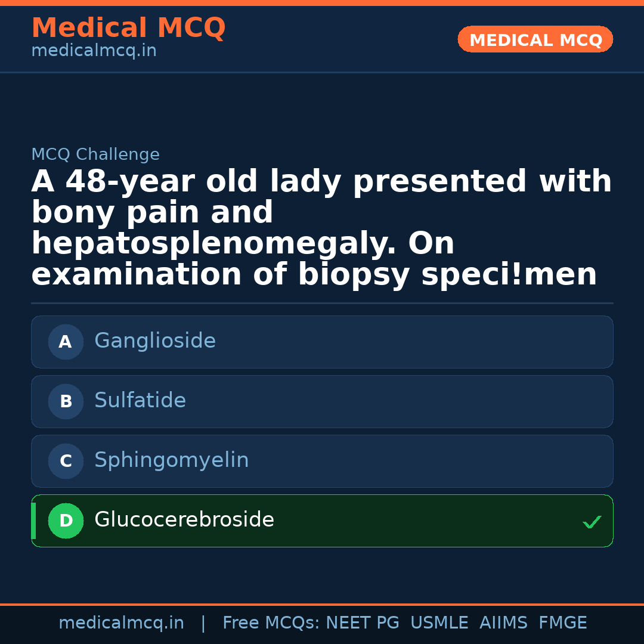644x644 pixels.
Task: Select the Ganglioside answer text
Action: 155,341
